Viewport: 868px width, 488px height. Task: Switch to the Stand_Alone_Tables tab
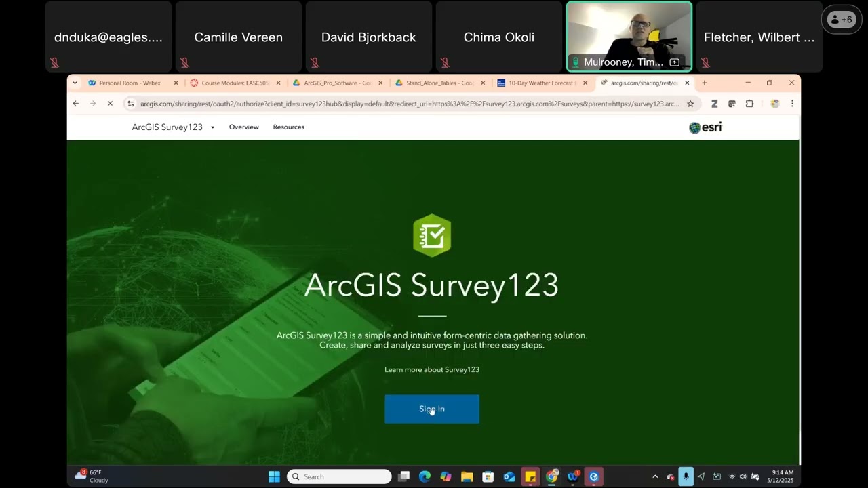point(439,83)
